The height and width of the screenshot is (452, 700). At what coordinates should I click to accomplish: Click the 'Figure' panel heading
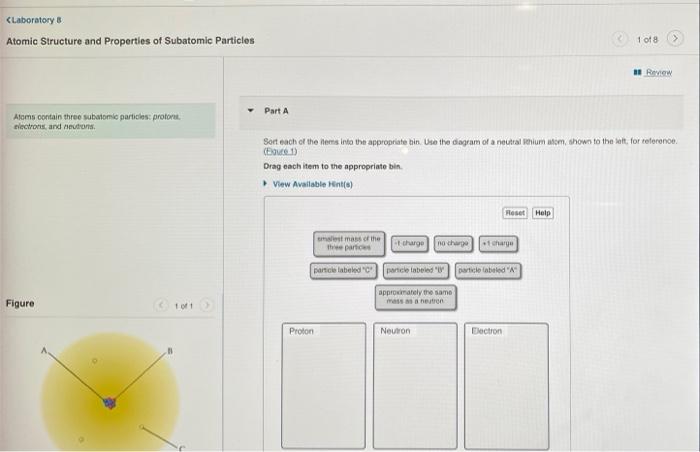coord(20,304)
